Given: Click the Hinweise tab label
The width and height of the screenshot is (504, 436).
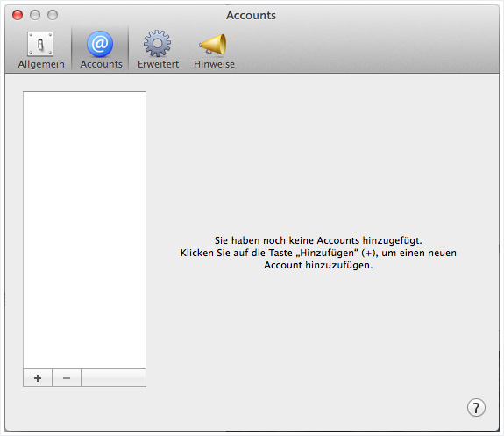Looking at the screenshot, I should (214, 64).
